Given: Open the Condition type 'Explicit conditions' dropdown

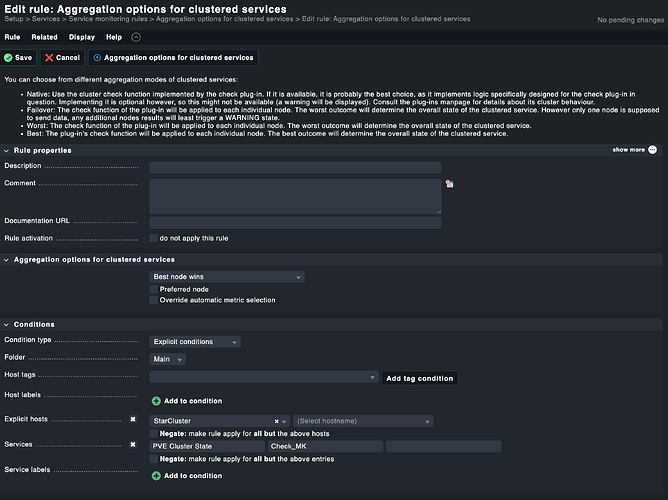Looking at the screenshot, I should 194,342.
